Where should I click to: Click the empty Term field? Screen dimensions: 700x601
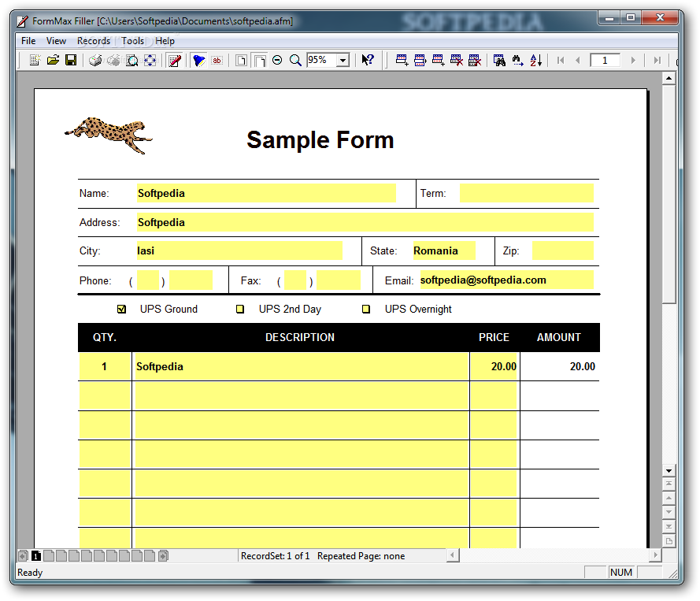[x=527, y=193]
